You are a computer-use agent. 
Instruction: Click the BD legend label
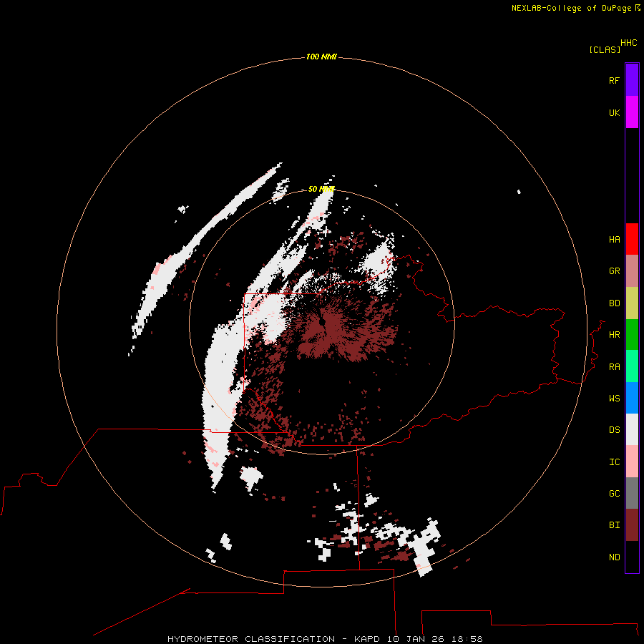coord(614,303)
